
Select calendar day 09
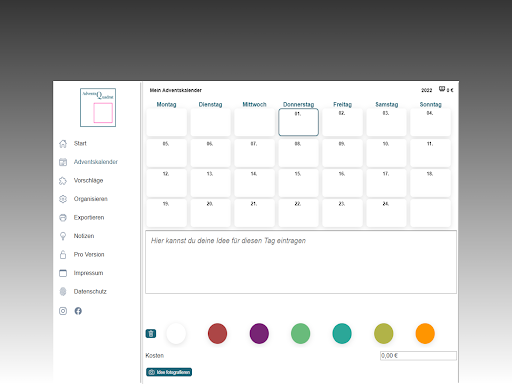click(342, 153)
